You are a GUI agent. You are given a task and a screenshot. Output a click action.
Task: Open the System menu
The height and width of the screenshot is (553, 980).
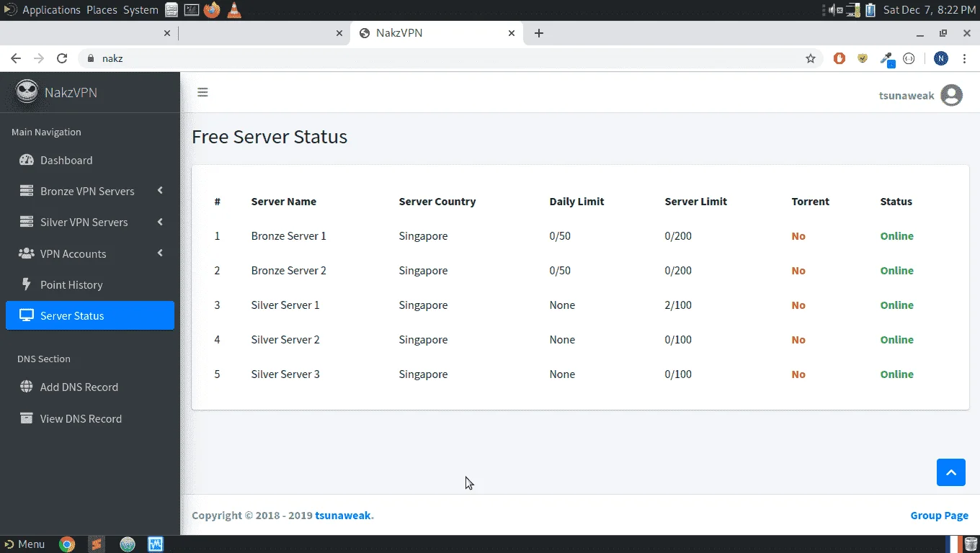coord(141,10)
